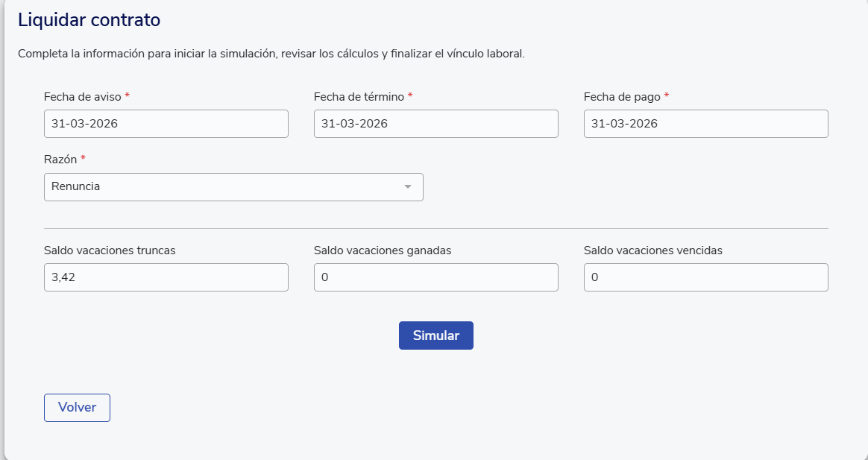The image size is (868, 460).
Task: Click the Fecha de aviso label
Action: pyautogui.click(x=83, y=97)
